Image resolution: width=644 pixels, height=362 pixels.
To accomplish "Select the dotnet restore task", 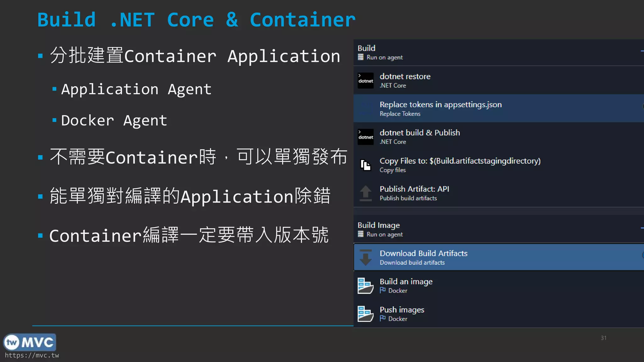I will tap(499, 80).
